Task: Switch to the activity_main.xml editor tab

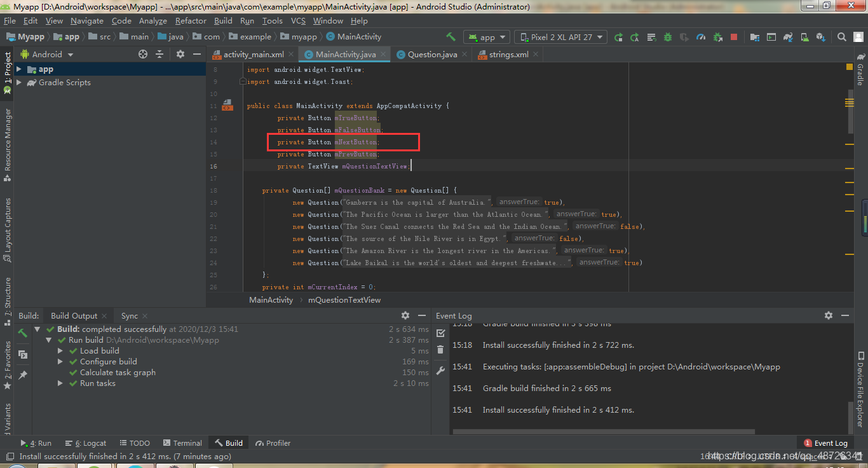Action: pos(253,54)
